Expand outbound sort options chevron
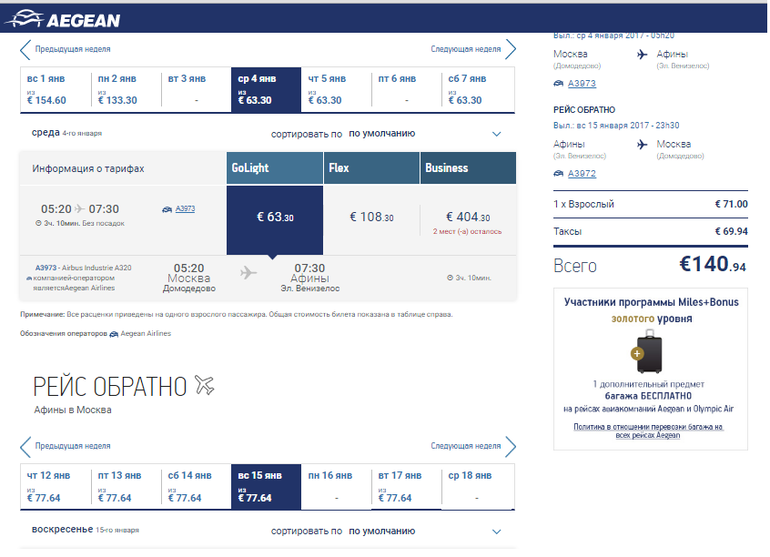The width and height of the screenshot is (770, 557). [497, 133]
